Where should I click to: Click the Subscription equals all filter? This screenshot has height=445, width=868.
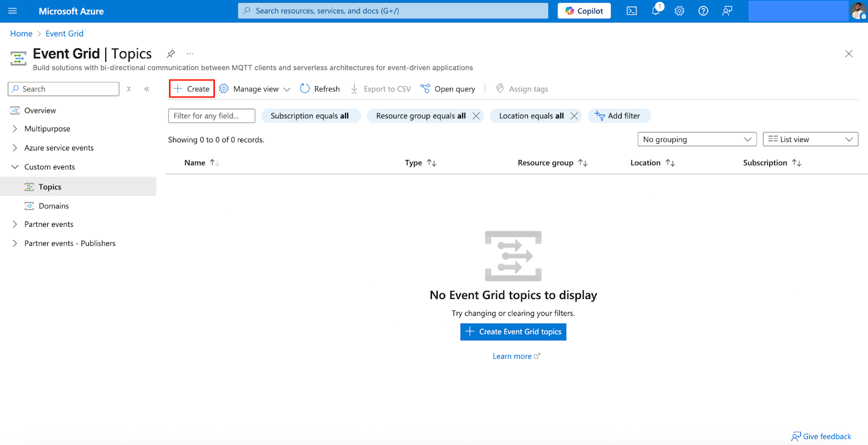pyautogui.click(x=310, y=116)
